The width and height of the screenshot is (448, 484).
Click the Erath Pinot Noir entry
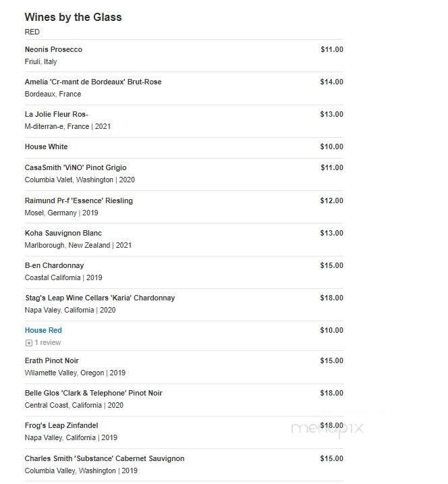(52, 360)
